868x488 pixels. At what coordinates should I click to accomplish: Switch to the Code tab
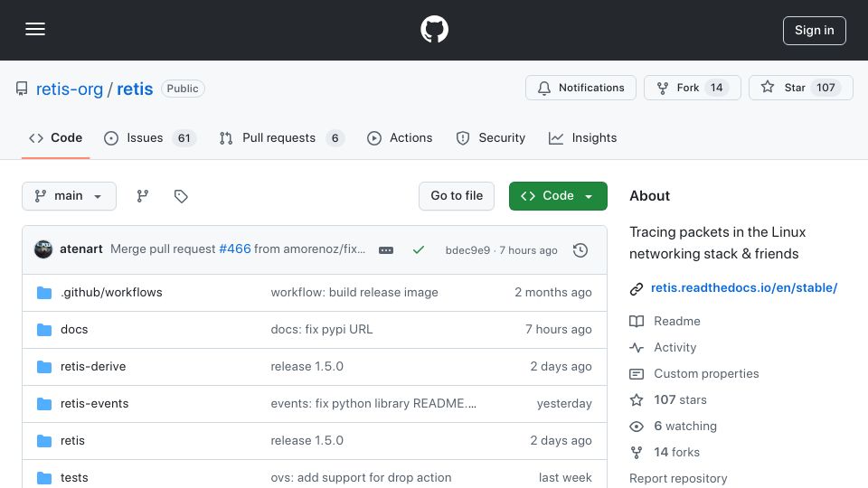tap(55, 137)
